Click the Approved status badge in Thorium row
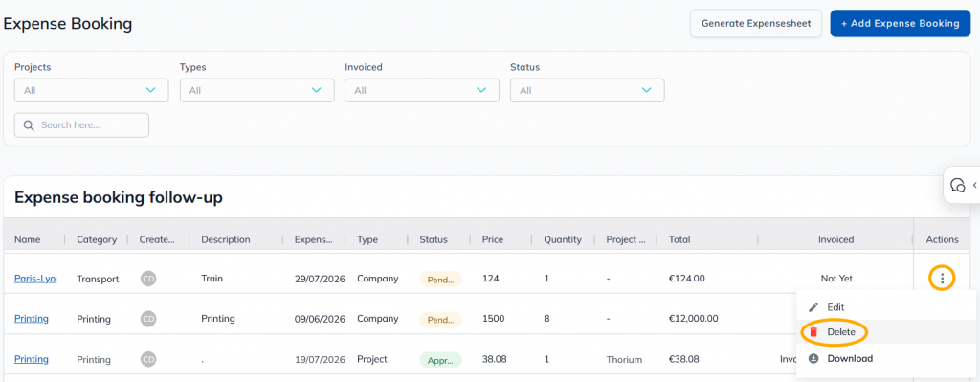This screenshot has height=382, width=980. (440, 360)
